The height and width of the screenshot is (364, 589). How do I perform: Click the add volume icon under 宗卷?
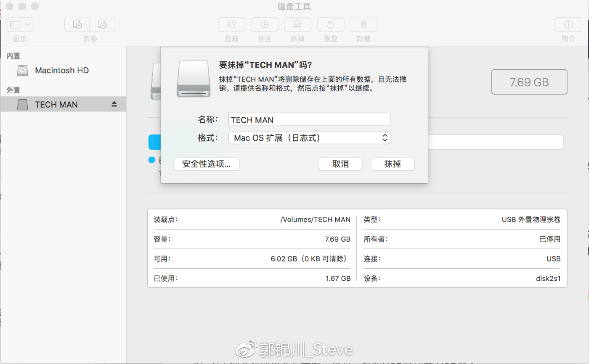(77, 24)
